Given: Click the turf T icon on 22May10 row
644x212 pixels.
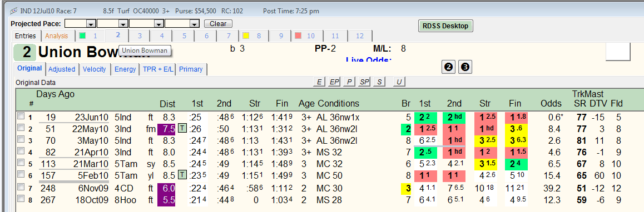Looking at the screenshot, I should click(x=182, y=129).
